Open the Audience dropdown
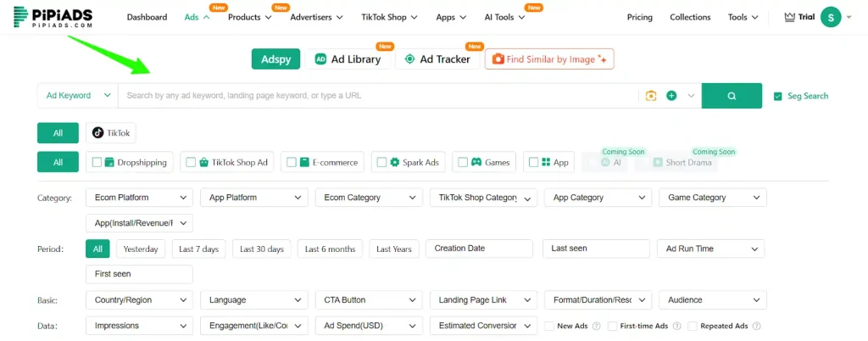 pos(712,300)
